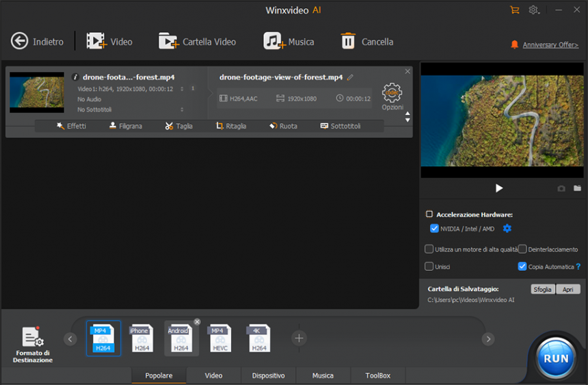This screenshot has width=588, height=385.
Task: Click Apri to open save folder
Action: [x=567, y=289]
